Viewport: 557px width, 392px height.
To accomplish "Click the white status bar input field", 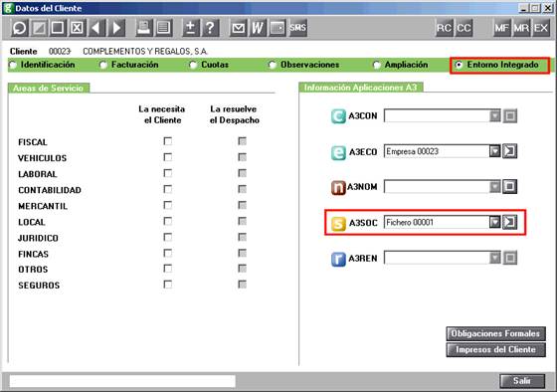I will pos(122,381).
